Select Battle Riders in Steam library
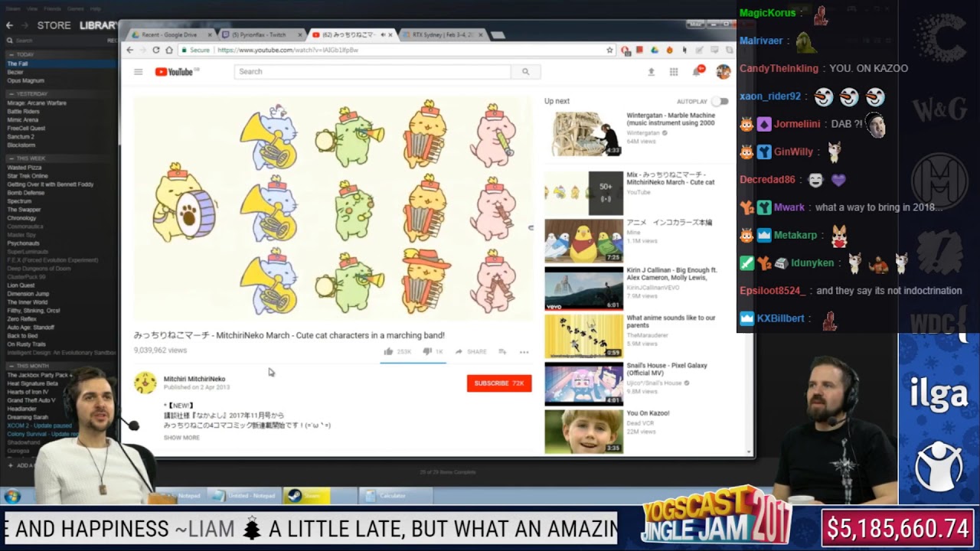 coord(23,111)
